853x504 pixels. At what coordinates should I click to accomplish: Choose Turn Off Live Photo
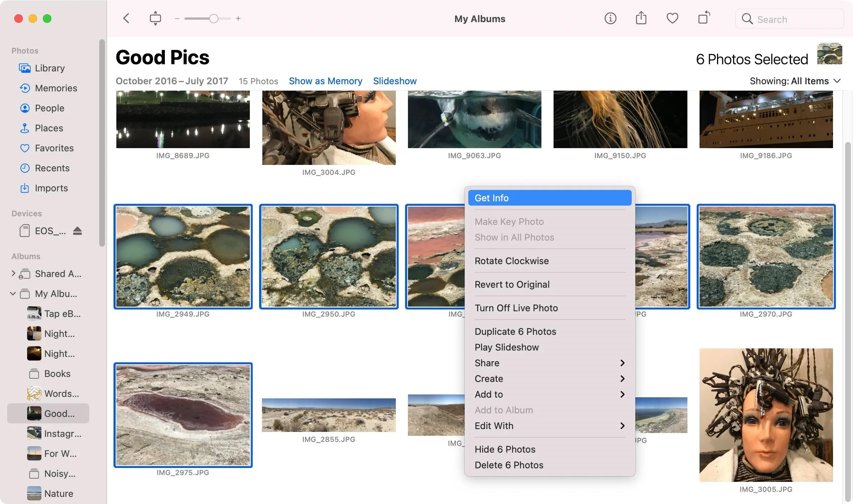(x=550, y=308)
